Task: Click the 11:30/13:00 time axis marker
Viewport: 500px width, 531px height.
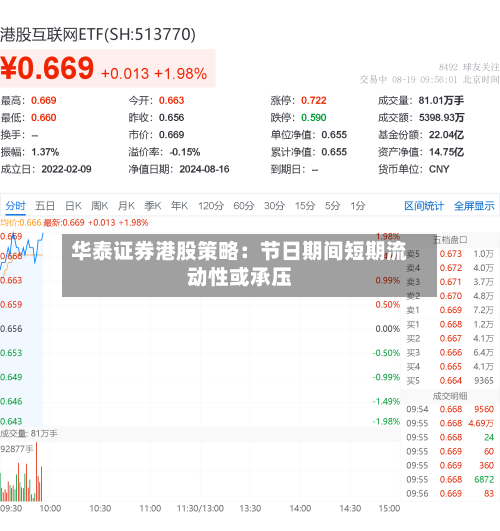Action: click(200, 509)
